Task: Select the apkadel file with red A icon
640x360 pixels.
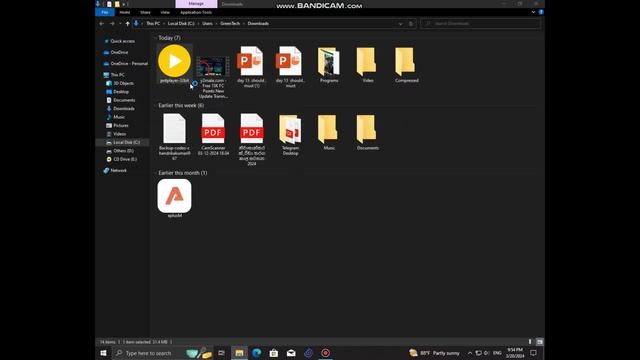Action: [174, 196]
